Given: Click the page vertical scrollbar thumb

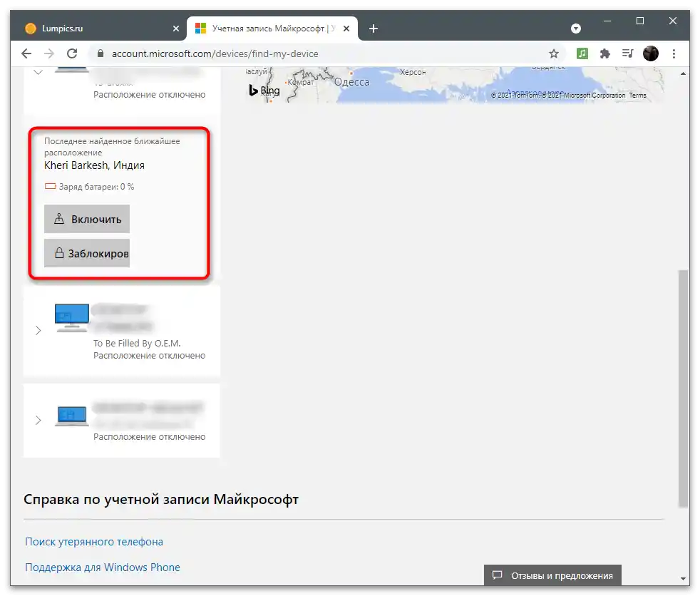Looking at the screenshot, I should (683, 389).
